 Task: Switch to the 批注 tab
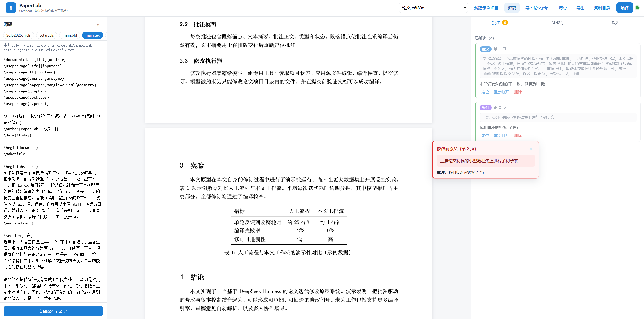(500, 23)
